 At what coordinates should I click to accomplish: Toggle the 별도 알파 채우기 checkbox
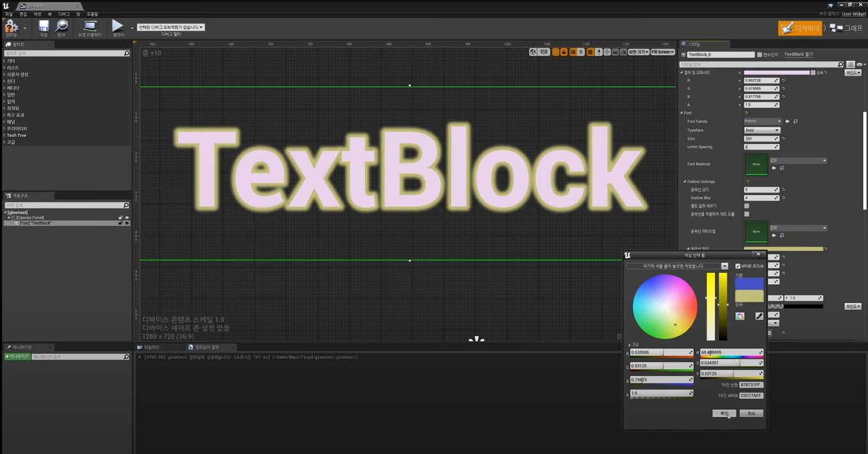point(747,206)
